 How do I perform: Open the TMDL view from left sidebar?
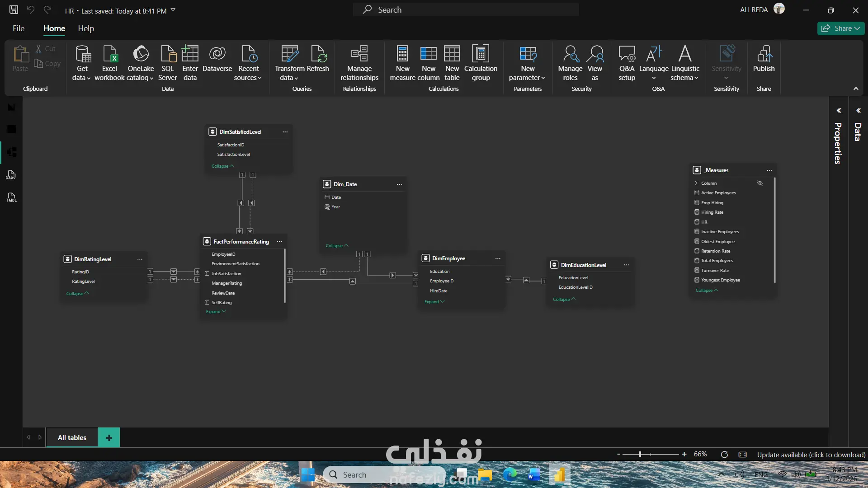[x=11, y=197]
